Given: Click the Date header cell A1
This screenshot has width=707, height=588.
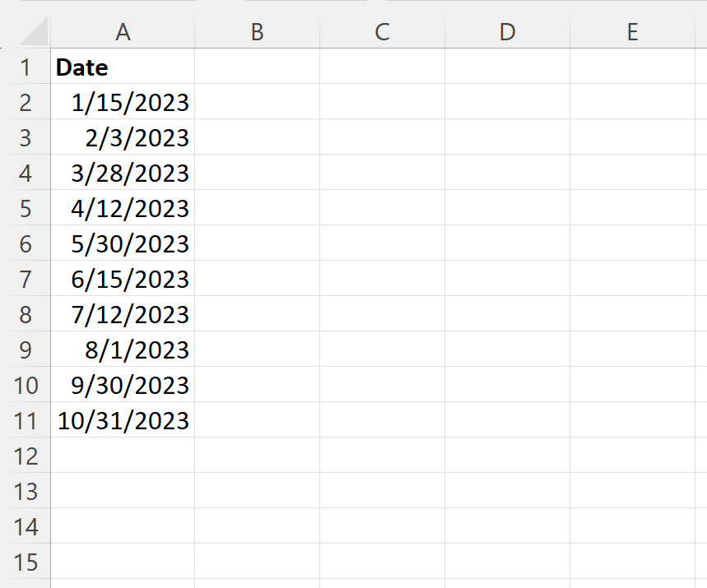Looking at the screenshot, I should click(123, 67).
